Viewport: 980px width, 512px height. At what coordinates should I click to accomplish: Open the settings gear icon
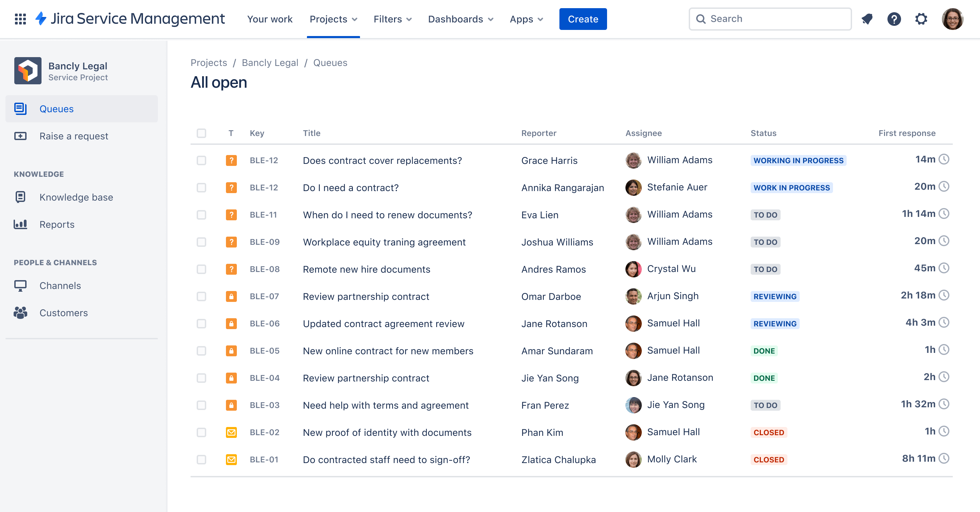click(x=922, y=19)
